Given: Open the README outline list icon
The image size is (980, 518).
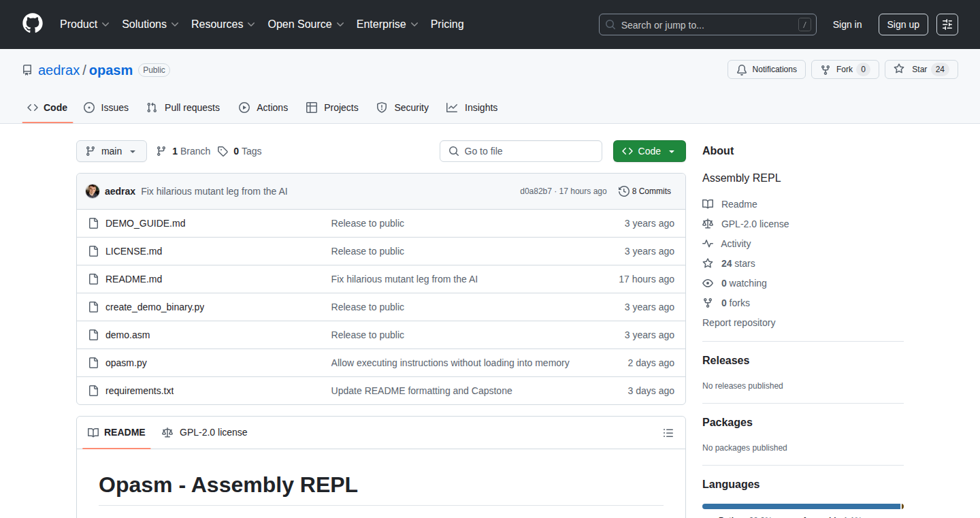Looking at the screenshot, I should click(x=668, y=433).
